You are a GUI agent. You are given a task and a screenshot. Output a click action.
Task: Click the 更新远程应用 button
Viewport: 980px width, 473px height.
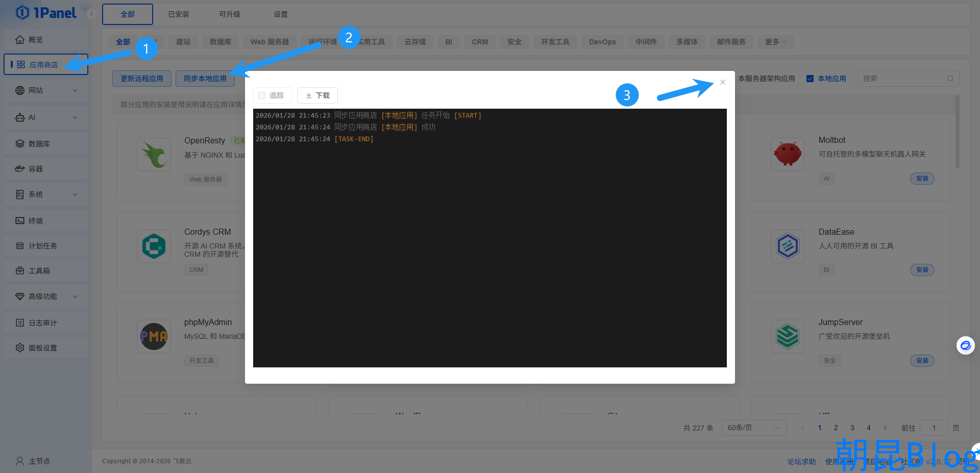(x=142, y=79)
